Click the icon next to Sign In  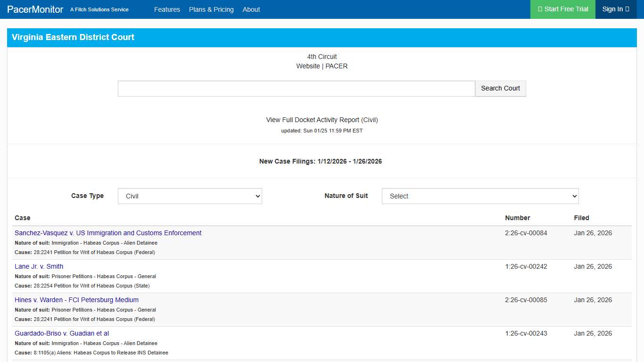pos(627,9)
